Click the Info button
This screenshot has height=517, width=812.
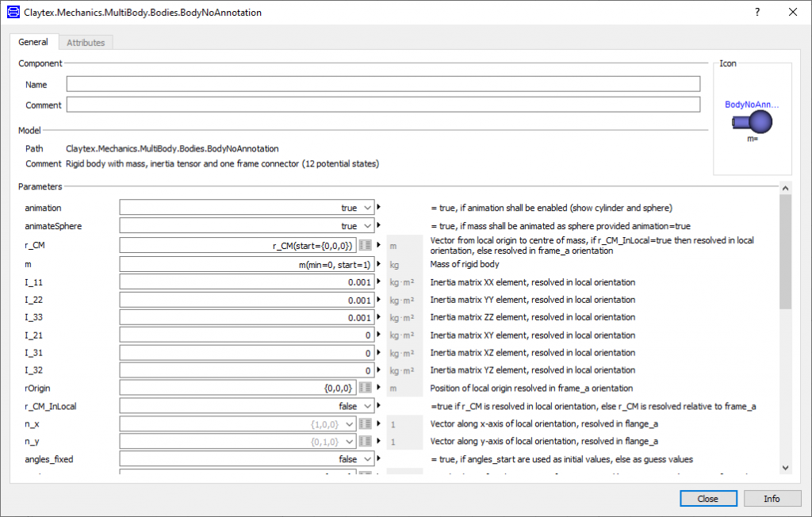click(x=772, y=498)
